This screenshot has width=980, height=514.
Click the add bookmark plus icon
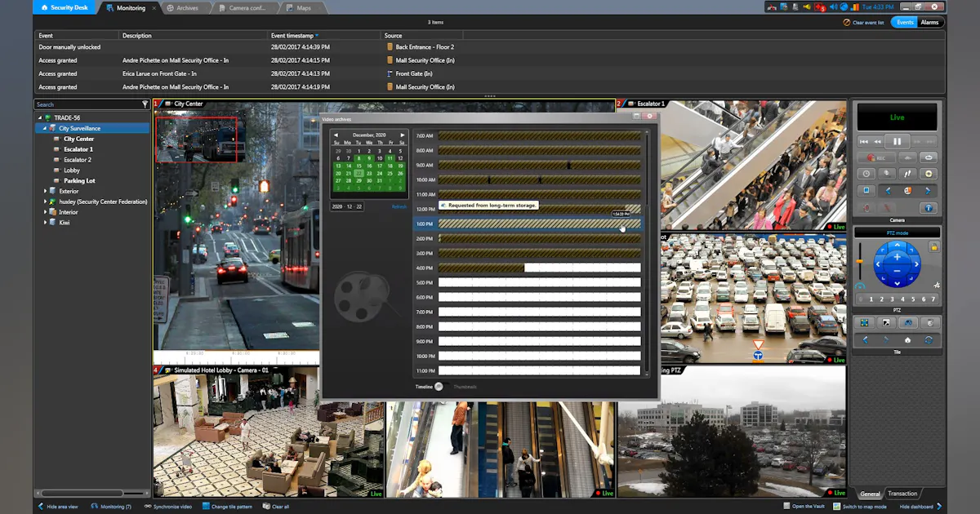929,174
